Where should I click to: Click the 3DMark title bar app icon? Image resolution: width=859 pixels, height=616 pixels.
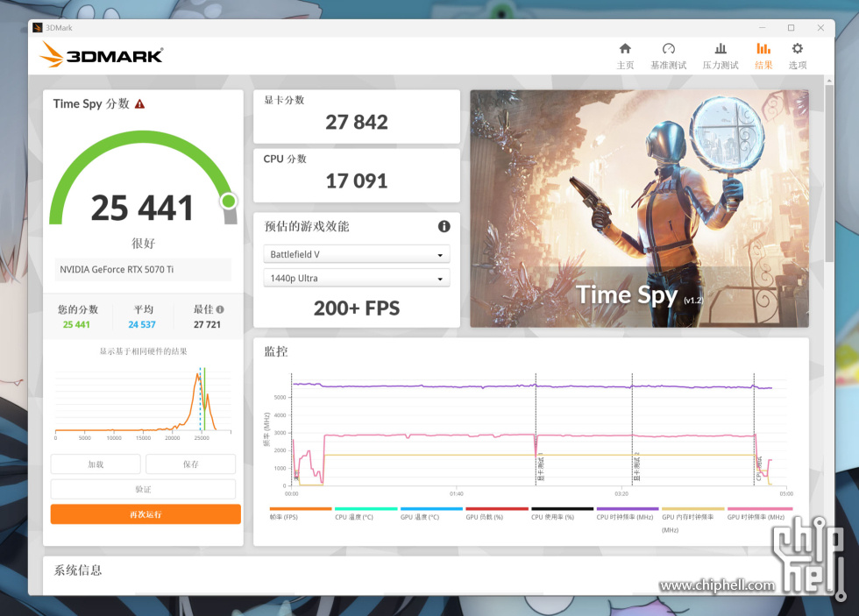pyautogui.click(x=37, y=27)
